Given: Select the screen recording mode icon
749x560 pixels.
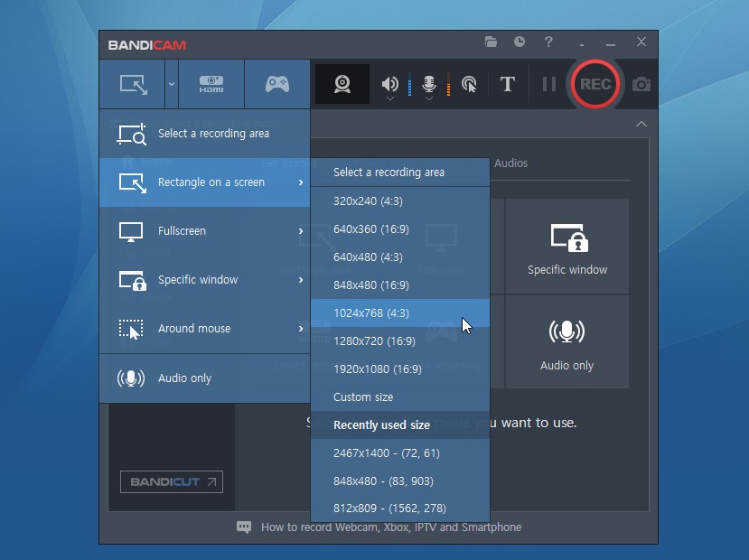Looking at the screenshot, I should point(134,85).
